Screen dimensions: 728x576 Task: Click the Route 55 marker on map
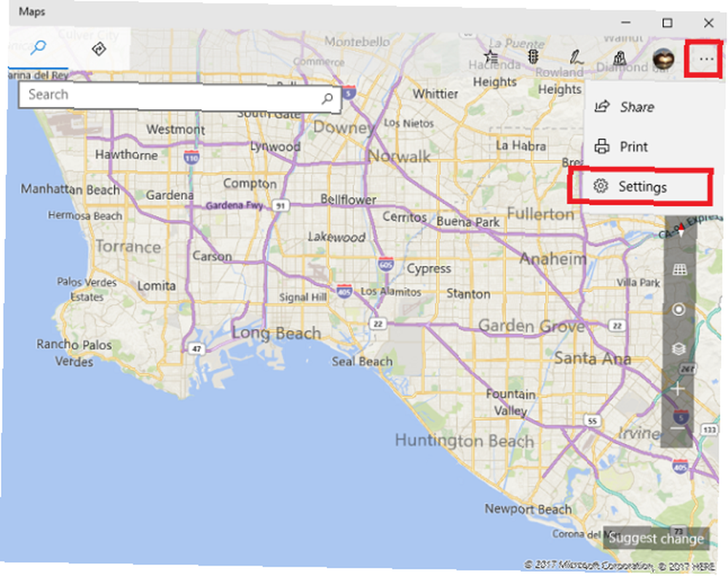point(592,422)
